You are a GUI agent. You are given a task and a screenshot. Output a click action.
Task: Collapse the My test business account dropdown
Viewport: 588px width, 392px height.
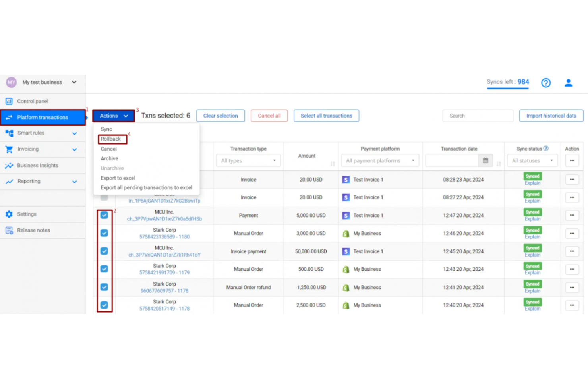click(x=74, y=82)
